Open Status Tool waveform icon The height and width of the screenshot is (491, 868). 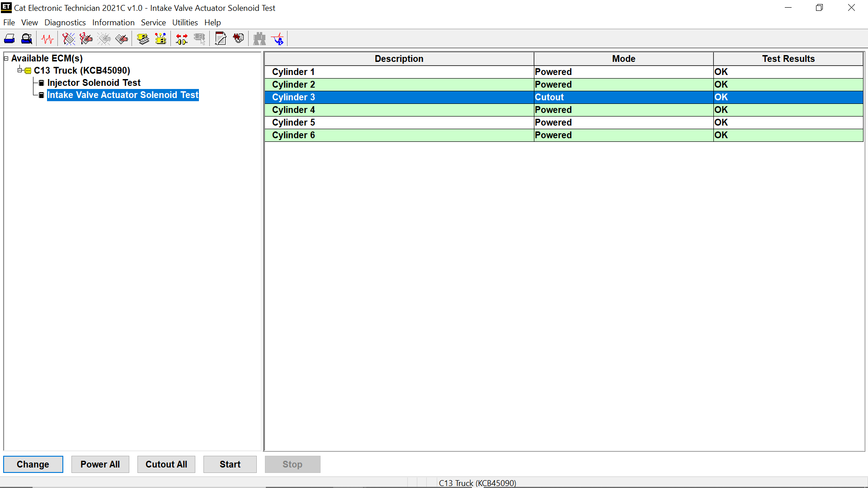coord(47,39)
